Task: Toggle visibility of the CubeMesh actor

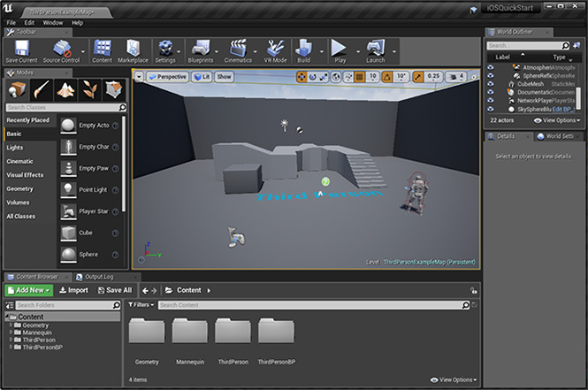Action: pyautogui.click(x=491, y=84)
